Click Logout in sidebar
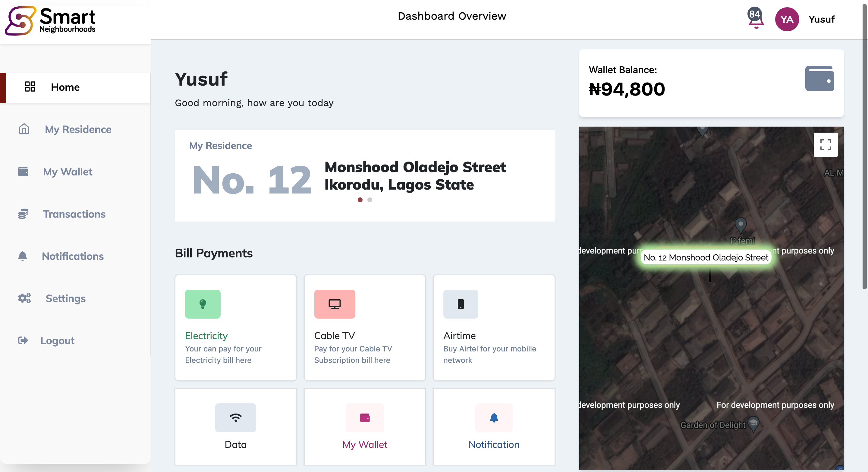Screen dimensions: 868x472 tap(57, 341)
